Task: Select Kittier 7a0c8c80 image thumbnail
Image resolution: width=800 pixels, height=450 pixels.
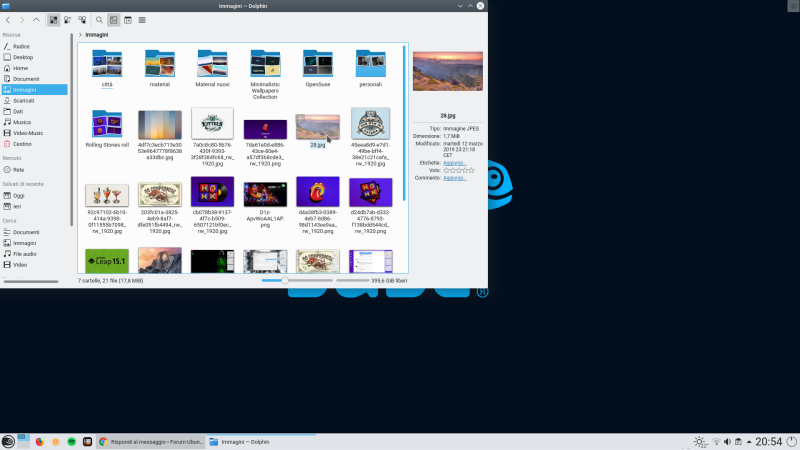Action: point(212,123)
